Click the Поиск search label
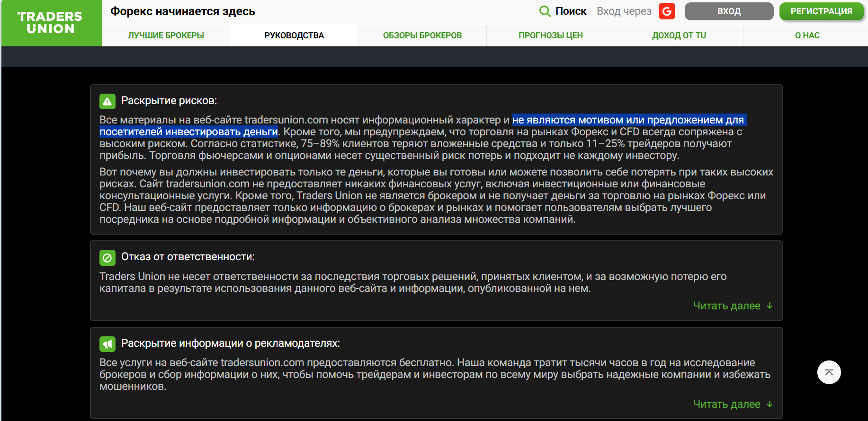Viewport: 868px width, 421px height. pos(571,11)
